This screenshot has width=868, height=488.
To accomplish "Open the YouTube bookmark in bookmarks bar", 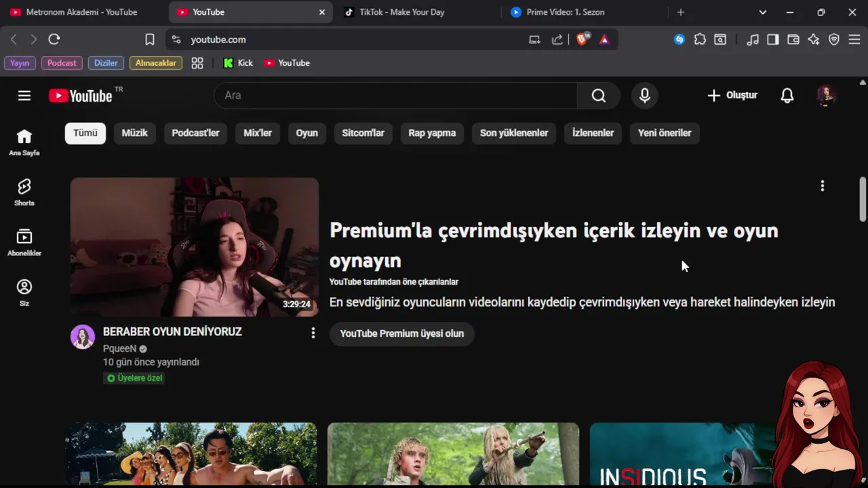I will pos(287,63).
